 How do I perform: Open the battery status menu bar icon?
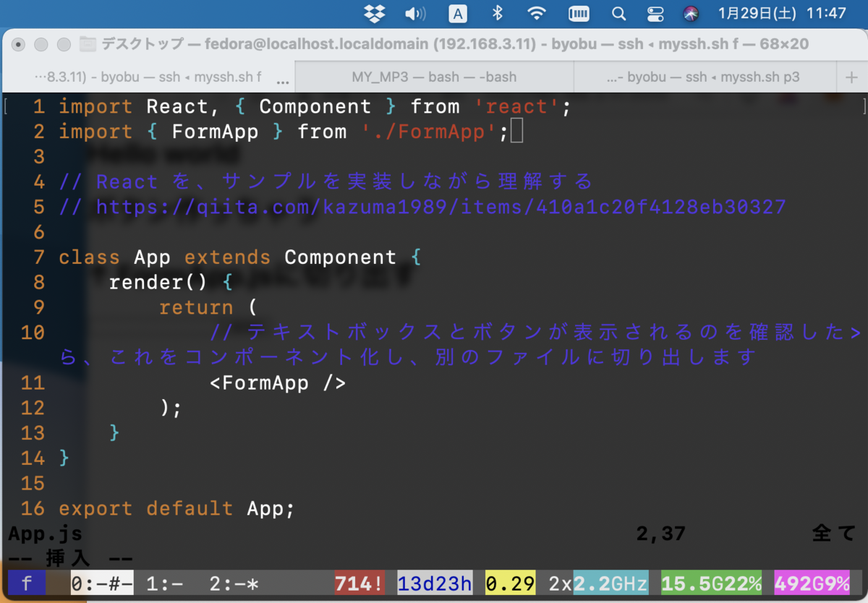click(579, 13)
